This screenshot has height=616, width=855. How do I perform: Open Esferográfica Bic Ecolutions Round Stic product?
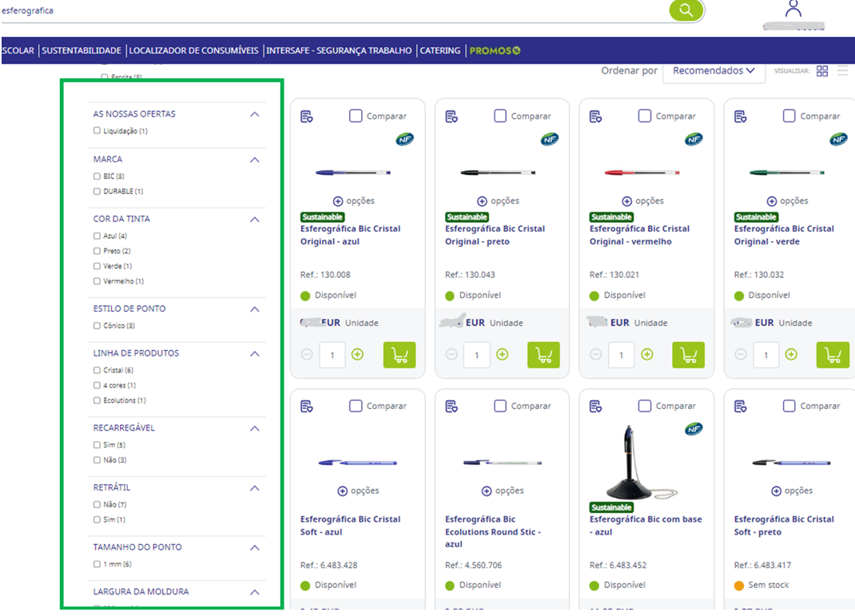coord(493,531)
